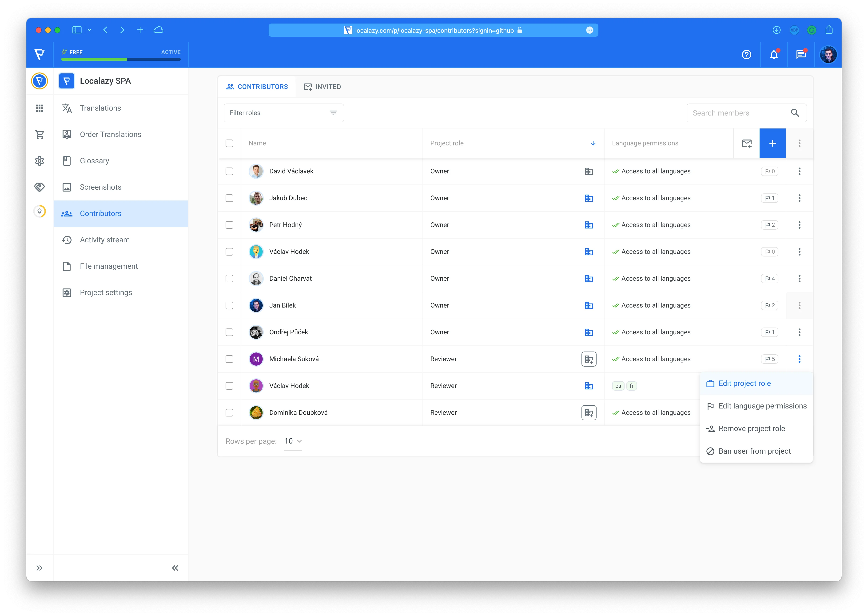Image resolution: width=868 pixels, height=616 pixels.
Task: Click three-dot menu for Petr Hodný row
Action: (799, 225)
